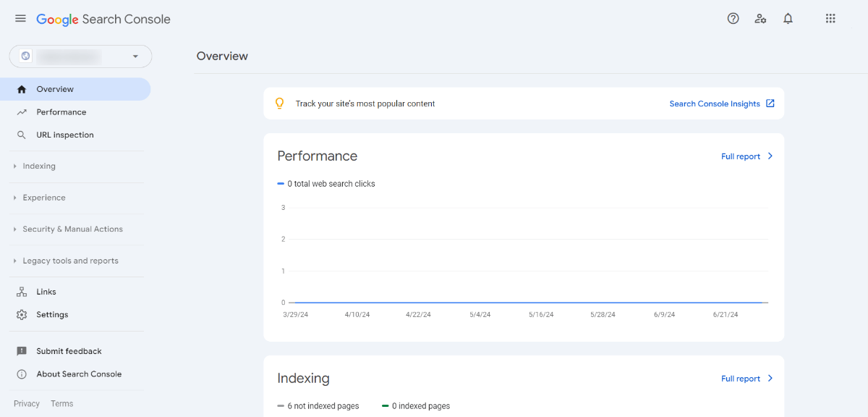Click the external-link icon beside Search Console Insights

click(x=770, y=104)
